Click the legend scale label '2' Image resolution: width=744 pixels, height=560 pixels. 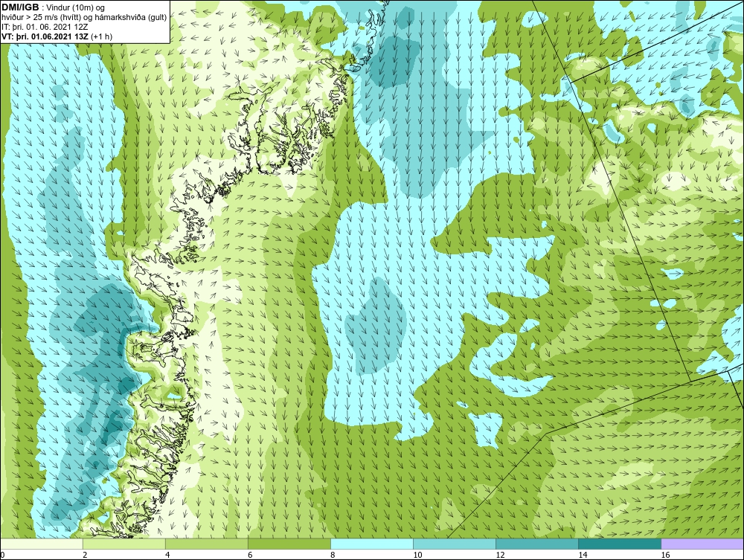85,555
